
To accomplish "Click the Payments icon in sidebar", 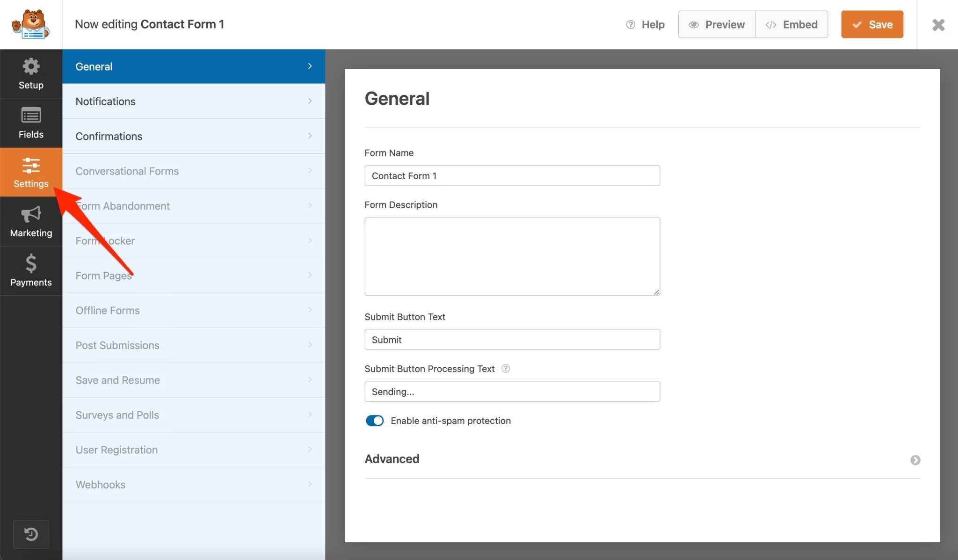I will pos(31,269).
